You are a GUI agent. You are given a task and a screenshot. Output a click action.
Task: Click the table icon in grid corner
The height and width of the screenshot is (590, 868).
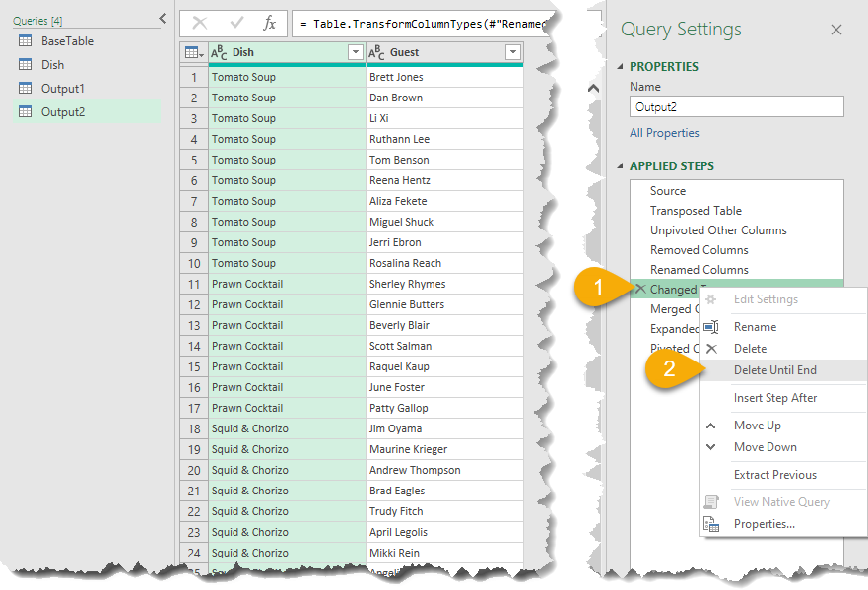[x=193, y=52]
